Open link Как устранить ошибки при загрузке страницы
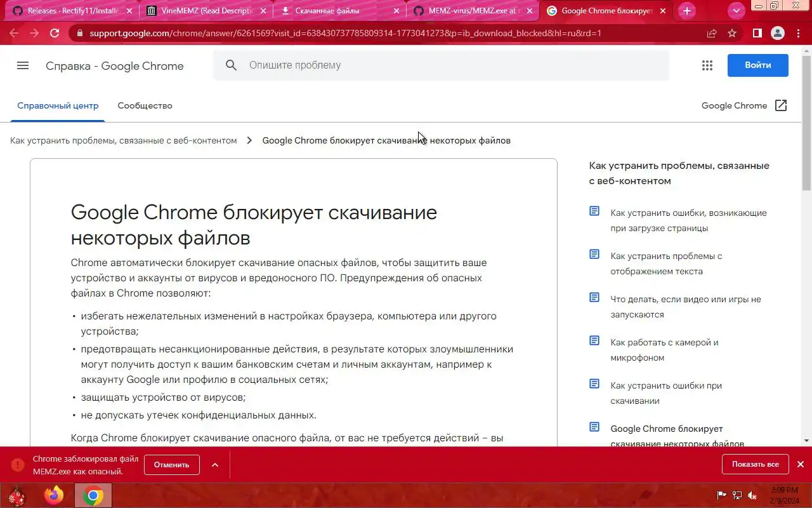Image resolution: width=812 pixels, height=508 pixels. [688, 220]
